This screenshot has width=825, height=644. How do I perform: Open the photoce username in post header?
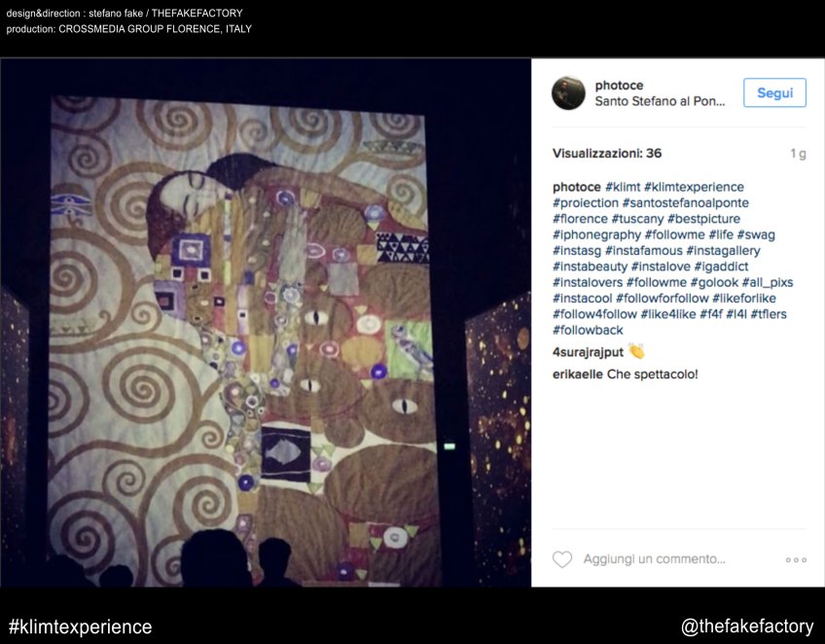pos(619,86)
